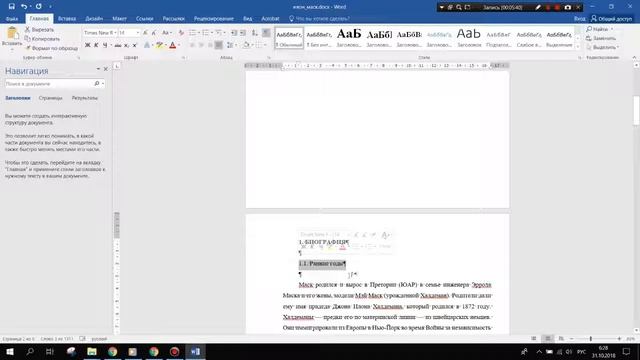Apply red font color

(173, 45)
